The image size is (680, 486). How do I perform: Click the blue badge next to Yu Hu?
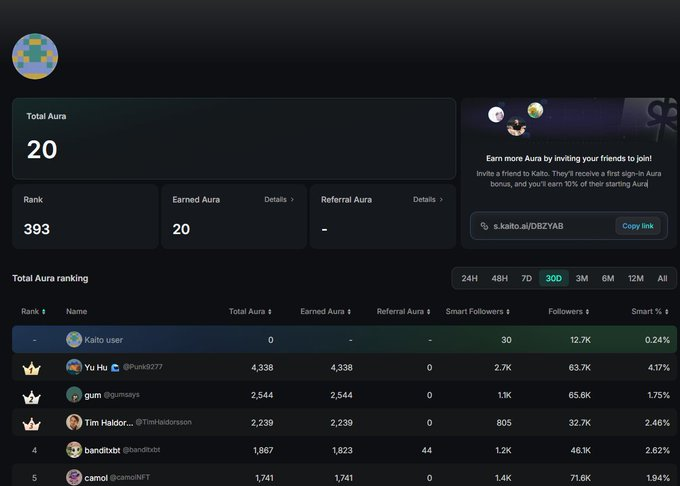(x=115, y=368)
